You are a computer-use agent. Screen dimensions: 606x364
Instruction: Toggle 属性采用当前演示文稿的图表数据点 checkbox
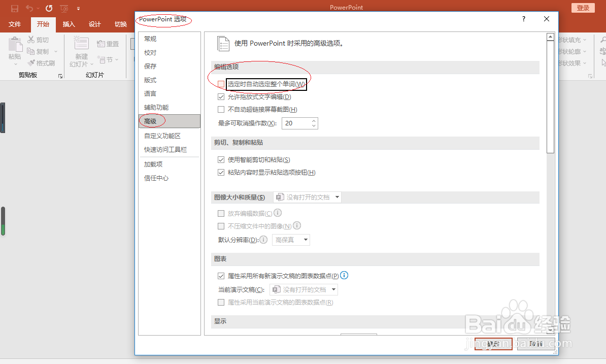(x=221, y=302)
